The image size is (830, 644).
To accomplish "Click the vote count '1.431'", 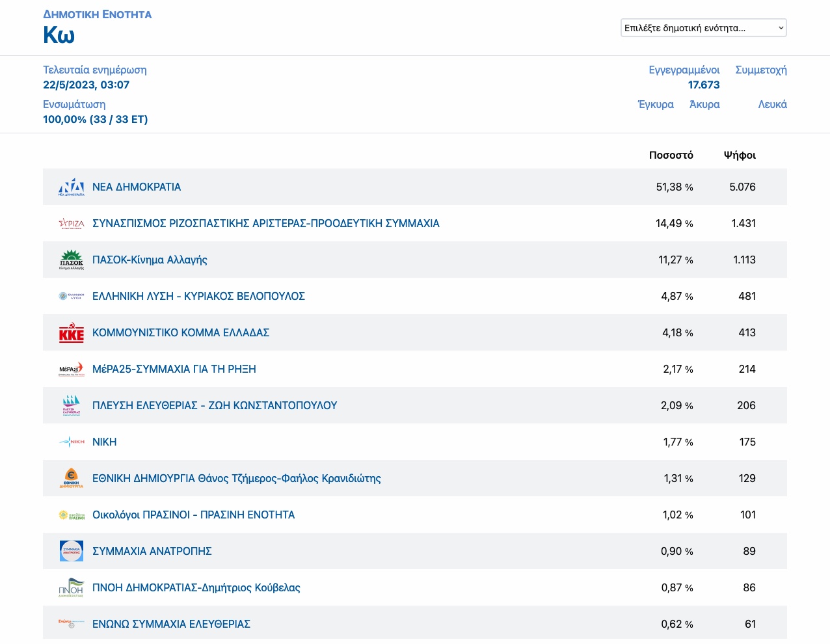I will coord(743,223).
